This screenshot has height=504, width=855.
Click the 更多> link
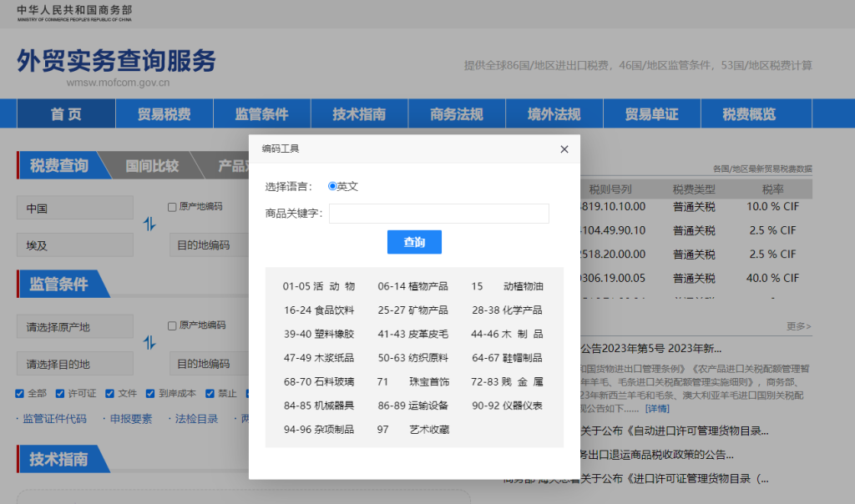pos(799,326)
